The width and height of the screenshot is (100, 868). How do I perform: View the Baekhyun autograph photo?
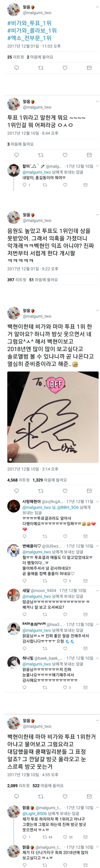click(53, 417)
